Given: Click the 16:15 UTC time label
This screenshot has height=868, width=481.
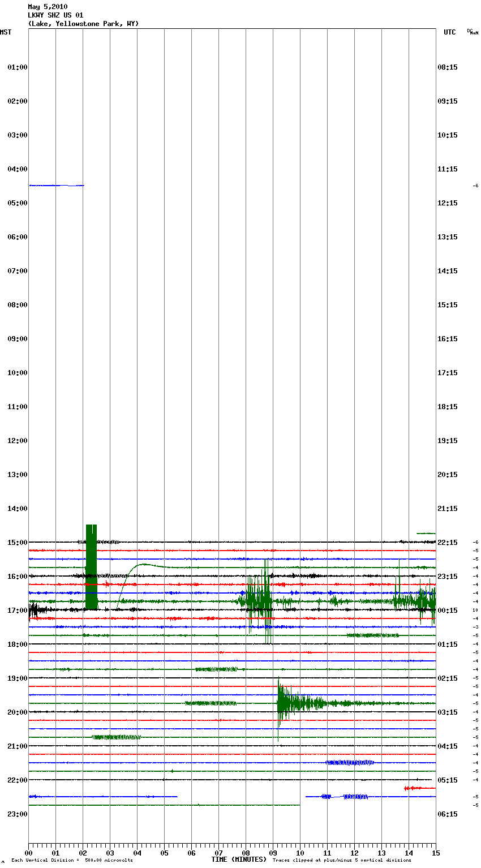Looking at the screenshot, I should (448, 339).
